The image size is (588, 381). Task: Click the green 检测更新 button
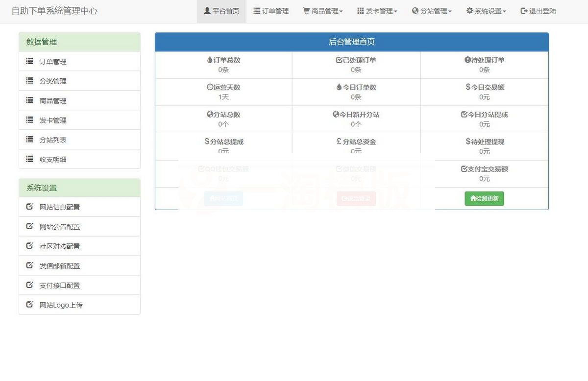point(484,198)
